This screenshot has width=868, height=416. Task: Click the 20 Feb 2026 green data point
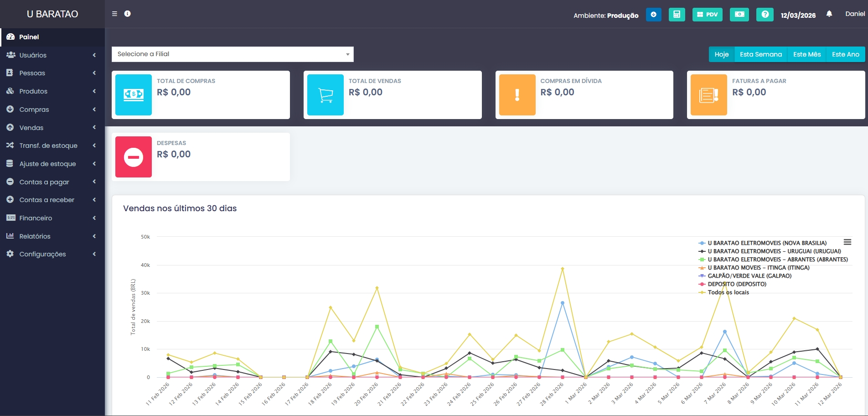tap(377, 327)
